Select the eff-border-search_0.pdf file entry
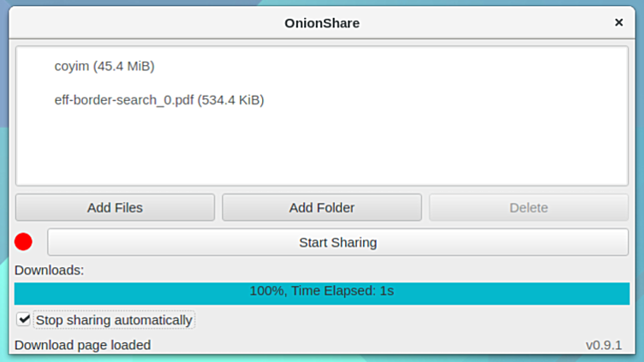 coord(158,100)
